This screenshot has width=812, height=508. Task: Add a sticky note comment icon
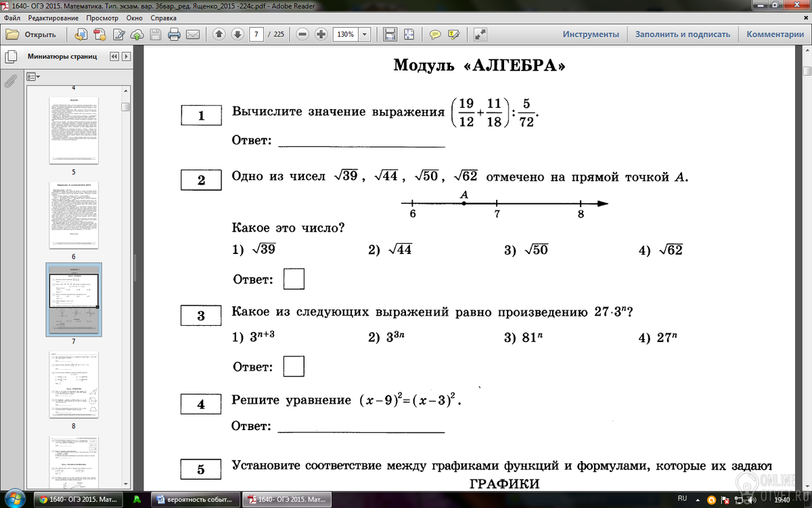tap(436, 35)
